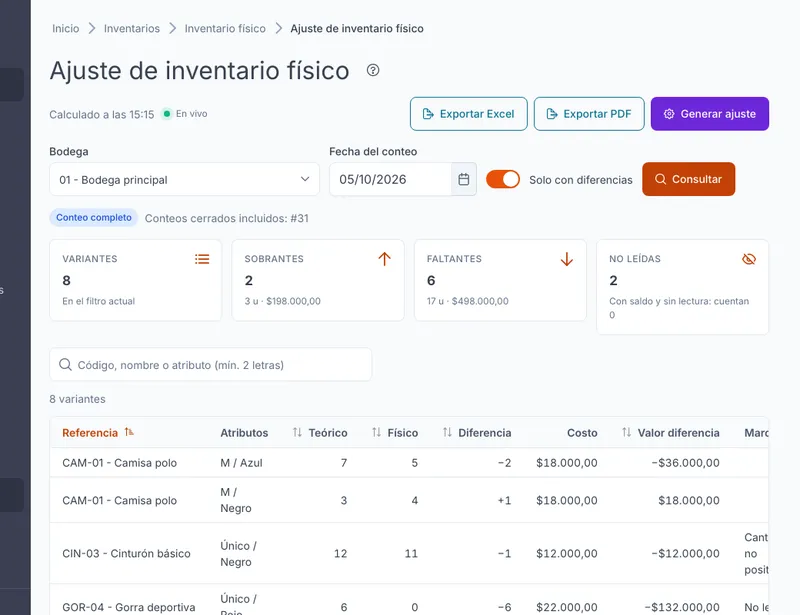Select the No leídas summary card
The height and width of the screenshot is (615, 800).
[682, 287]
